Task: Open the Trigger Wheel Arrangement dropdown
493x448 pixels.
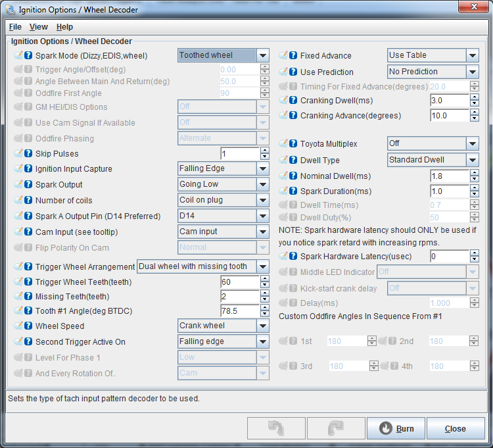Action: click(x=262, y=266)
